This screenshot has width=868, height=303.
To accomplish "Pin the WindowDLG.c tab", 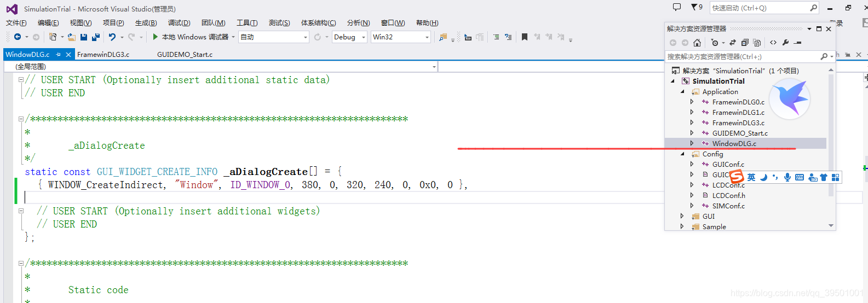I will 59,54.
